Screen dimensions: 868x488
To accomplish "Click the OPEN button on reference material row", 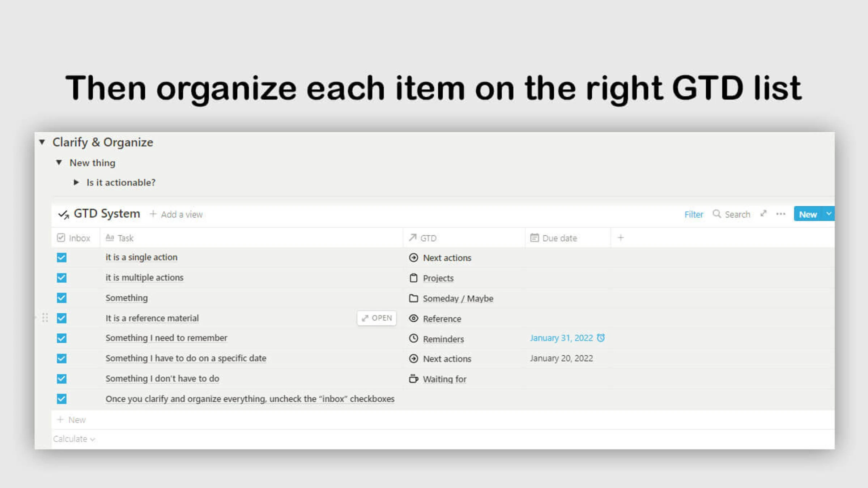I will pos(376,318).
